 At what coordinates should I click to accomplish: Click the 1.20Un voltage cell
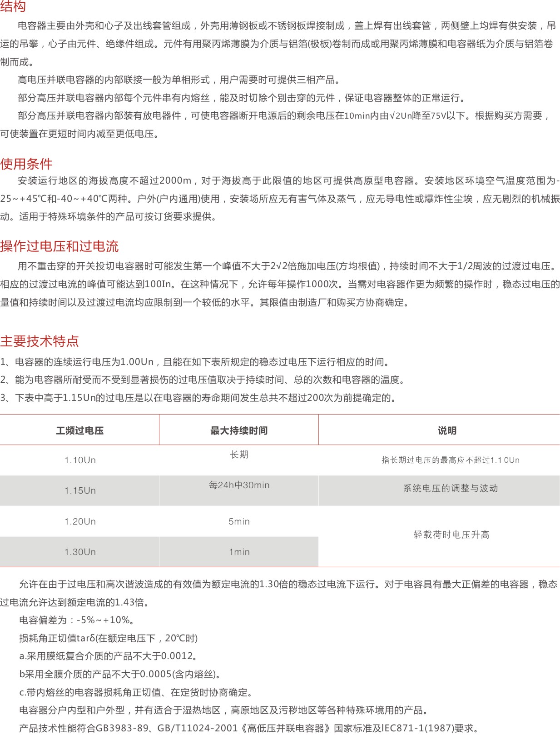pos(80,521)
